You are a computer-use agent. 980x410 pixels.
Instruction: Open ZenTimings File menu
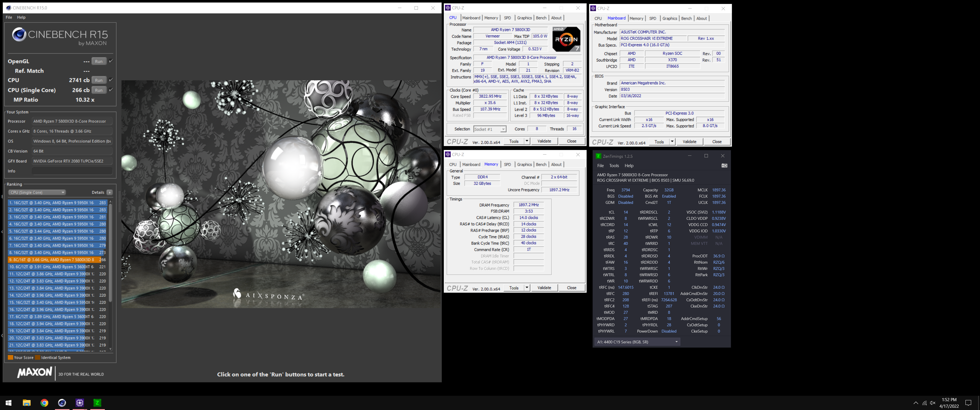tap(600, 166)
